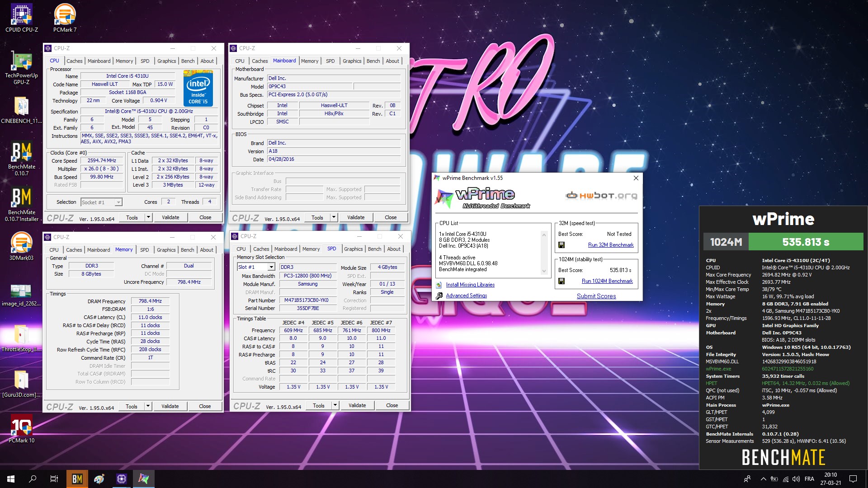Click the Intel Core i5 logo
The width and height of the screenshot is (868, 488).
[x=198, y=88]
